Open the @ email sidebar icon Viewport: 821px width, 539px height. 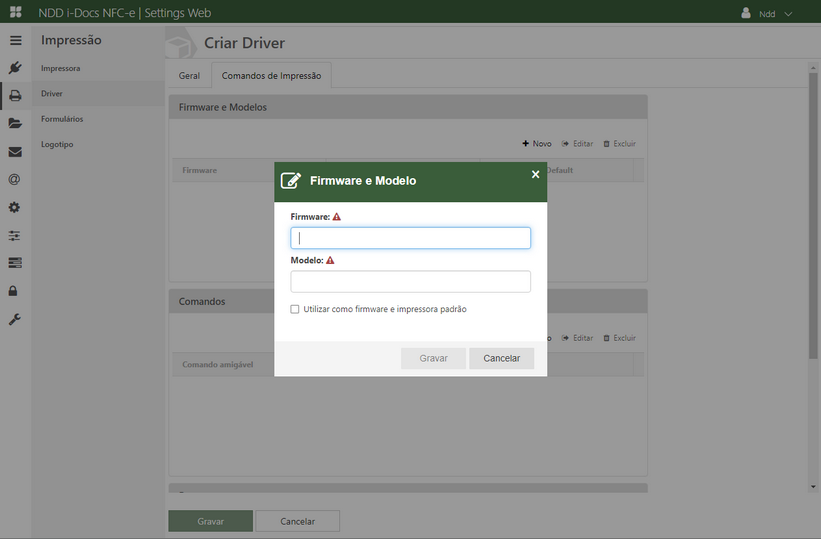click(x=15, y=180)
